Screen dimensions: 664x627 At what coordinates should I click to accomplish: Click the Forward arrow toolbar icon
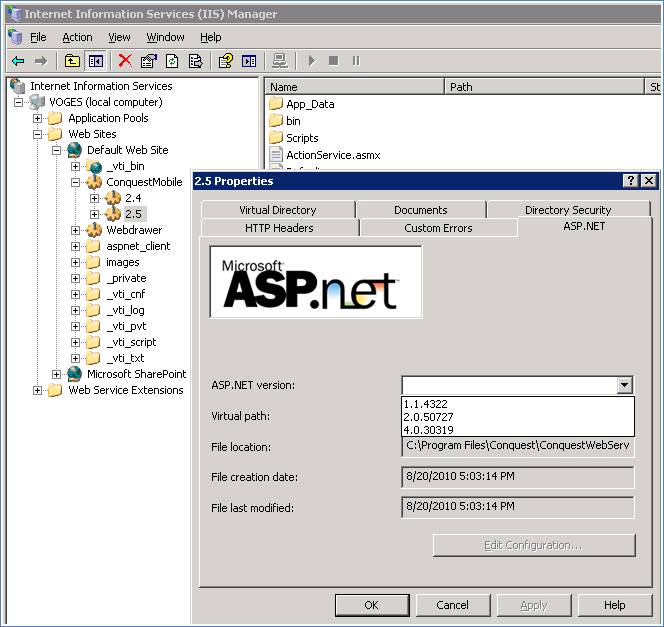pos(41,61)
